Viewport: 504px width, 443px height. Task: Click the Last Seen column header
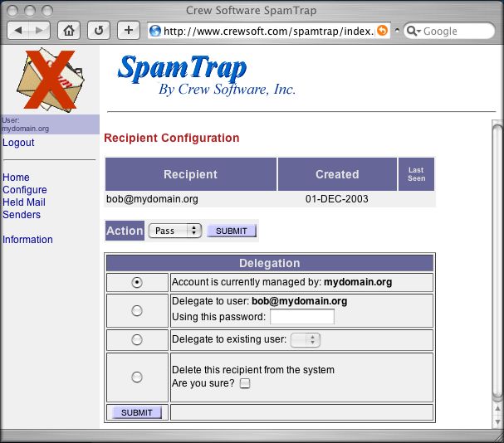pyautogui.click(x=416, y=174)
